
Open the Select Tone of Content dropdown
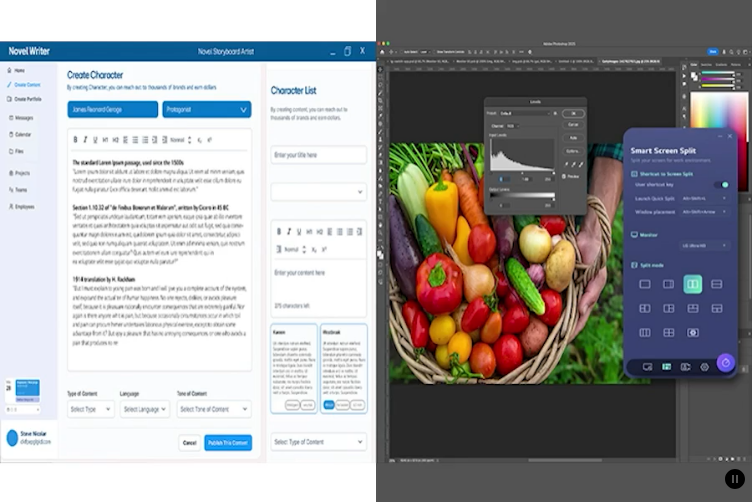[x=214, y=409]
